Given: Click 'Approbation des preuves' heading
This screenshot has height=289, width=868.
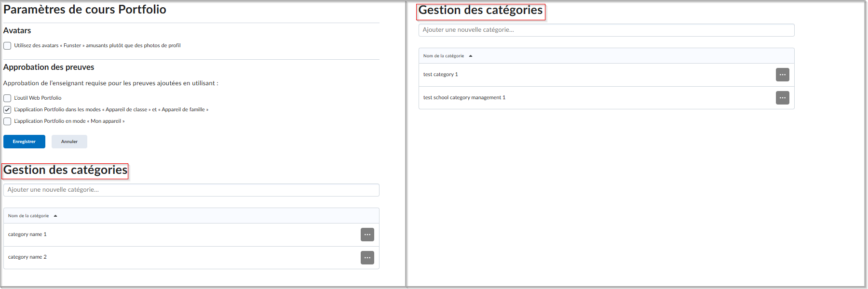Looking at the screenshot, I should coord(49,67).
